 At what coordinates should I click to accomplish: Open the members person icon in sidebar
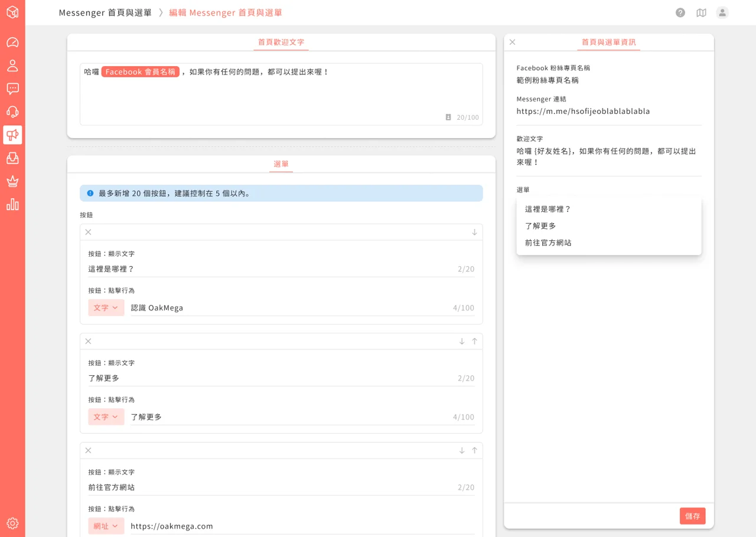point(12,66)
